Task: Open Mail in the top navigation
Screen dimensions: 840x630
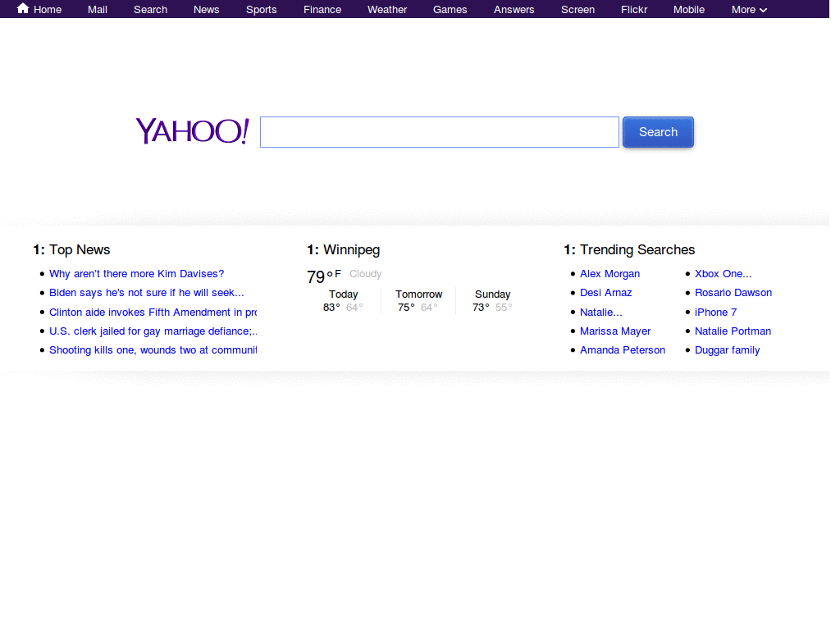Action: pyautogui.click(x=98, y=10)
